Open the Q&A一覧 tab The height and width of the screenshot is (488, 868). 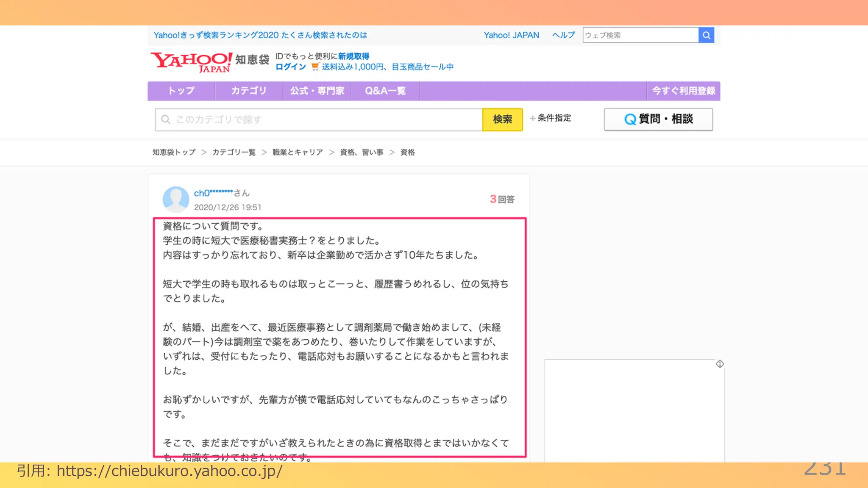385,91
